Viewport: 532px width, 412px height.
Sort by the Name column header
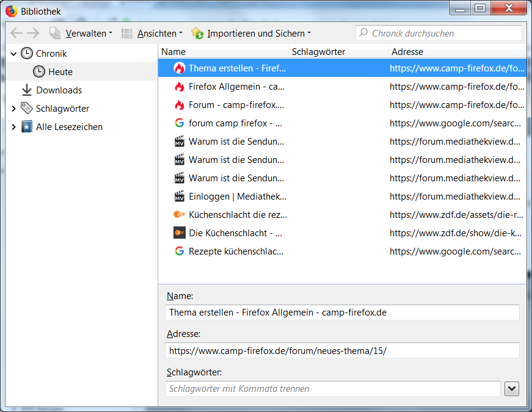point(223,52)
